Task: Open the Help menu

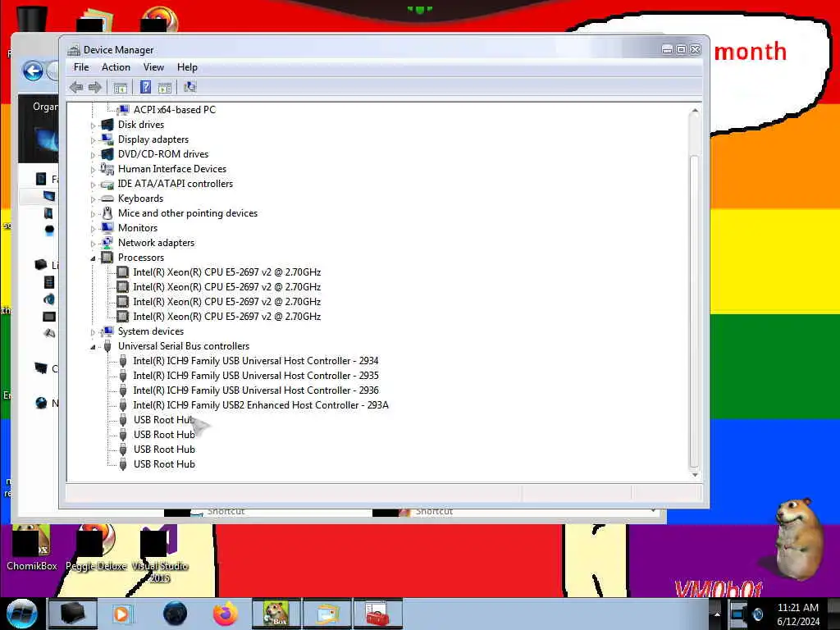Action: coord(187,67)
